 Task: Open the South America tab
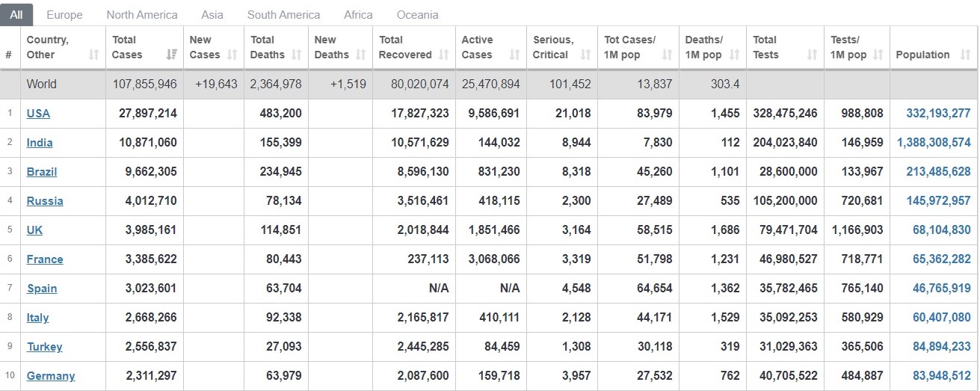(283, 15)
